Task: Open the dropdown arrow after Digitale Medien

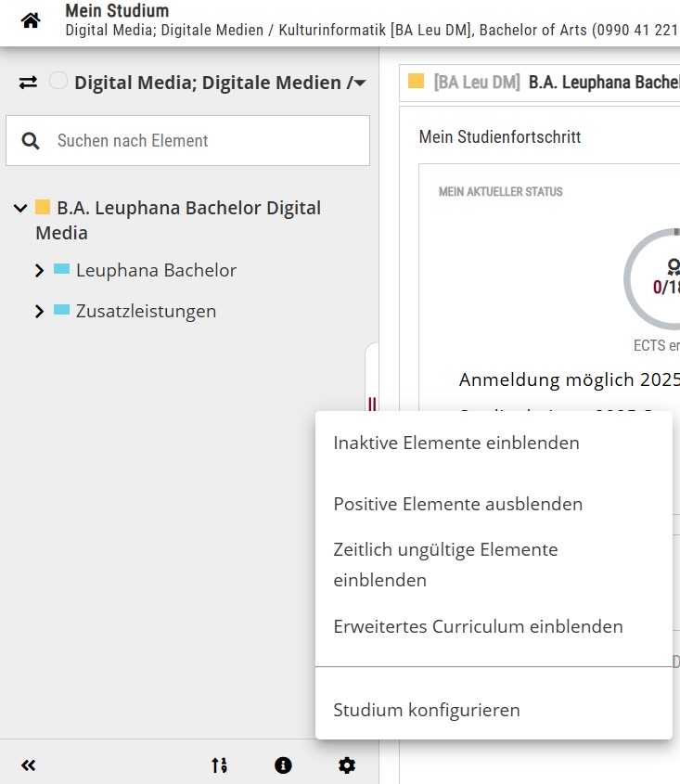Action: [359, 83]
